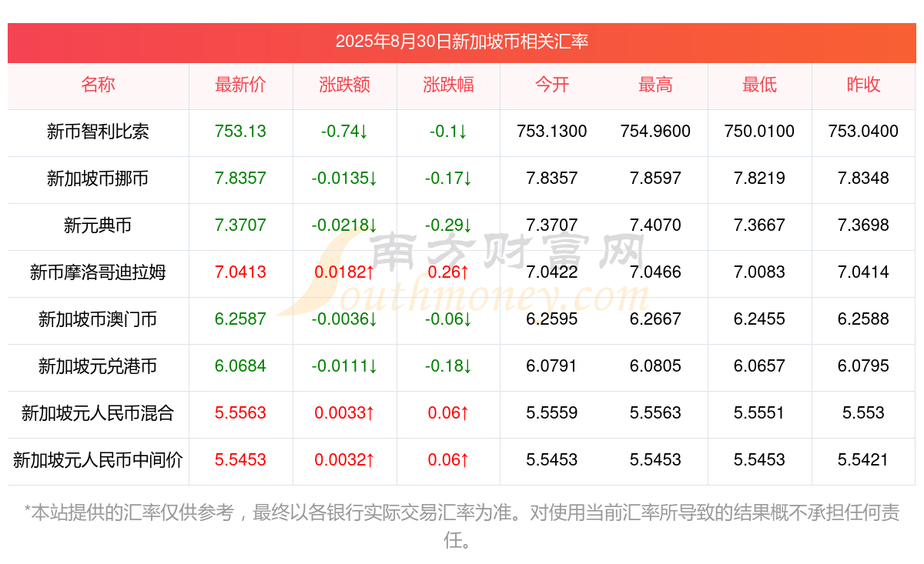Click lowest value 5.5551

tap(759, 413)
